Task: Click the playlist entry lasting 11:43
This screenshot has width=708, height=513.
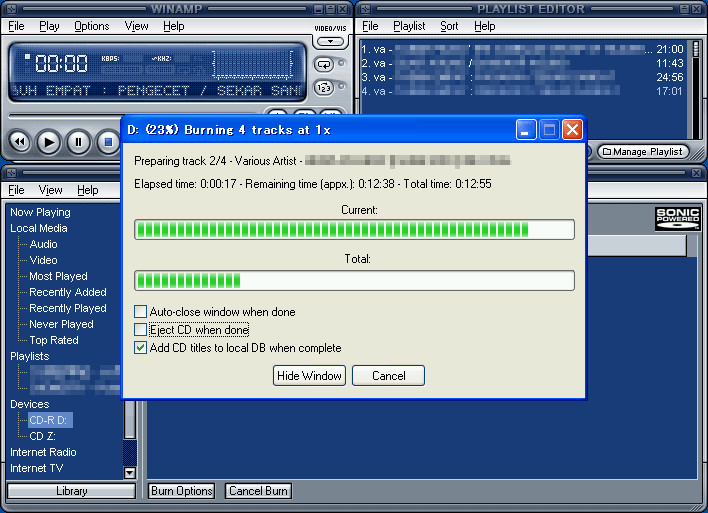Action: [x=522, y=63]
